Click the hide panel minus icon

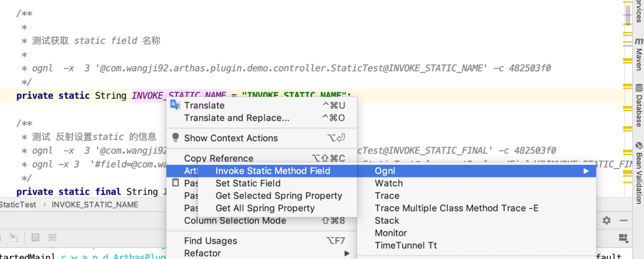tap(623, 220)
